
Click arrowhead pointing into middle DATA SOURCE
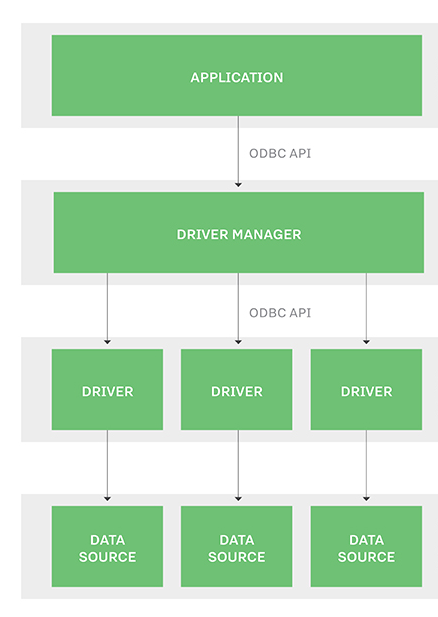pyautogui.click(x=238, y=499)
